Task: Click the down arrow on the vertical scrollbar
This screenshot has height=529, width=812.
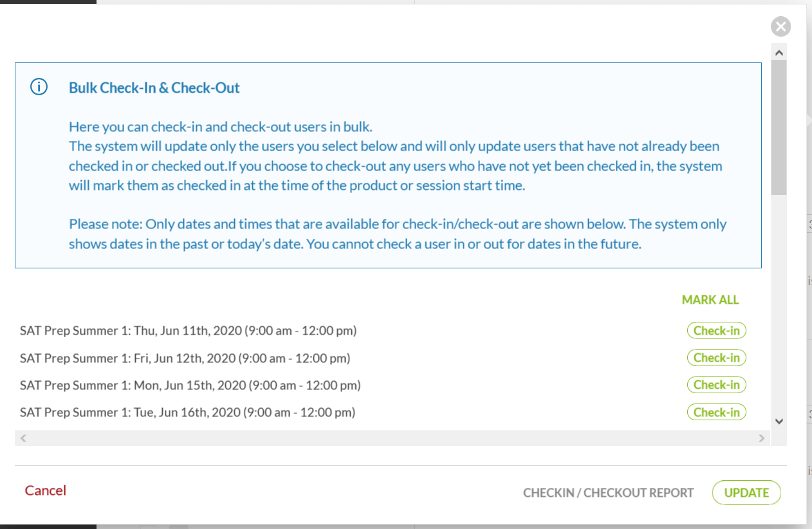Action: click(x=779, y=421)
